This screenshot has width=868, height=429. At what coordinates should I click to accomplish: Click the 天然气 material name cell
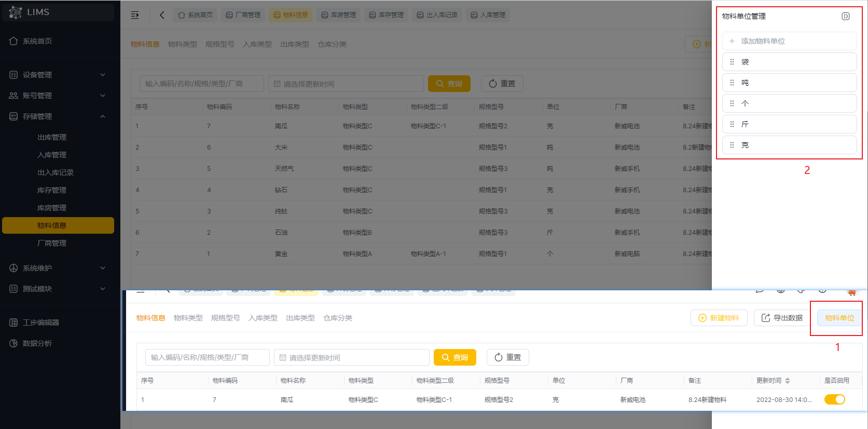pyautogui.click(x=284, y=169)
